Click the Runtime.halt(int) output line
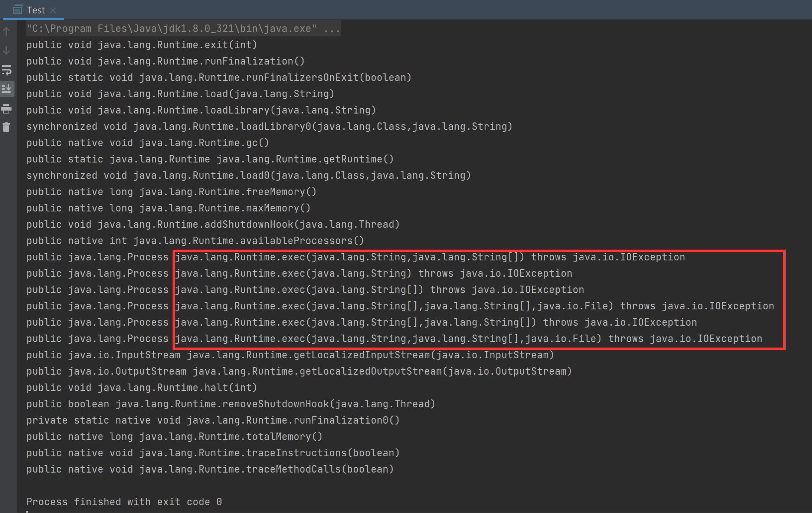 (x=142, y=388)
